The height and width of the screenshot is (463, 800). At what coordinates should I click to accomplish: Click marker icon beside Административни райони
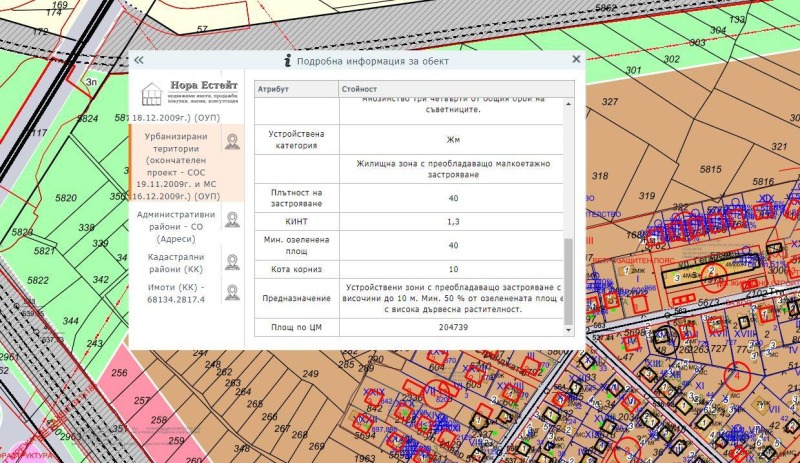(x=232, y=219)
